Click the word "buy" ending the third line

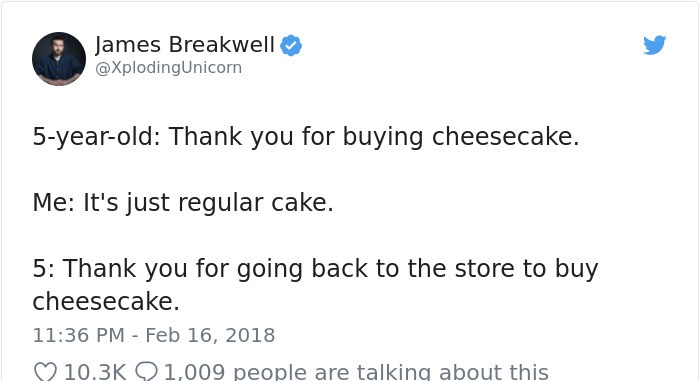click(576, 268)
